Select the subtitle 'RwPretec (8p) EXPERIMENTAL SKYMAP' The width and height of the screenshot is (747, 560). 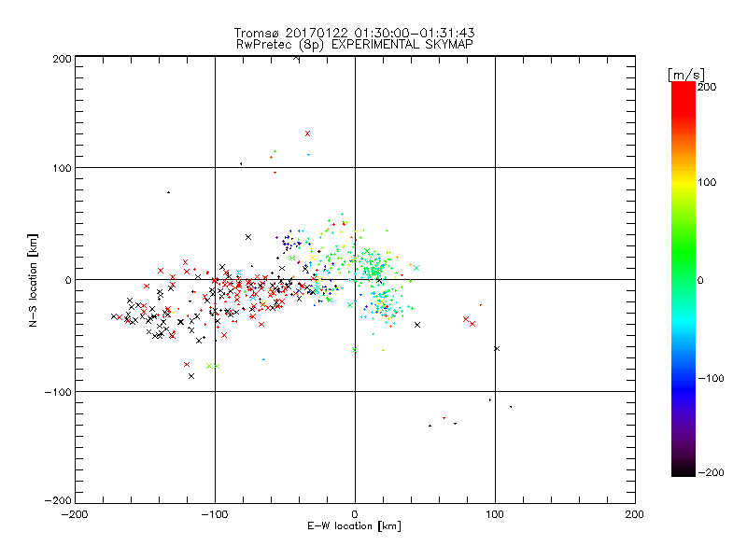[x=355, y=45]
